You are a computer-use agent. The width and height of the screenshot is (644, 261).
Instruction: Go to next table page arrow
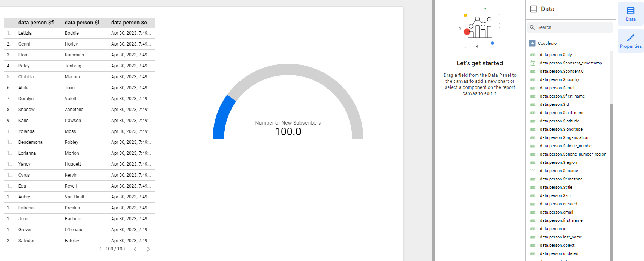tap(149, 249)
